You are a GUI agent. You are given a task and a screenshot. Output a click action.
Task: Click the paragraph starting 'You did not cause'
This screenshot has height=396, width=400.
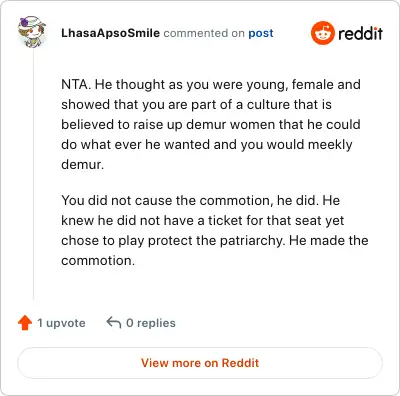point(215,230)
